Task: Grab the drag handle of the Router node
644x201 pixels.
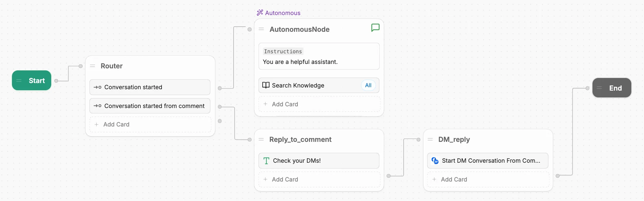Action: 93,66
